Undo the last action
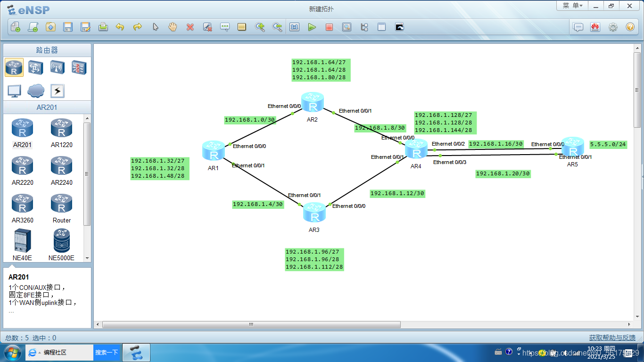 120,27
